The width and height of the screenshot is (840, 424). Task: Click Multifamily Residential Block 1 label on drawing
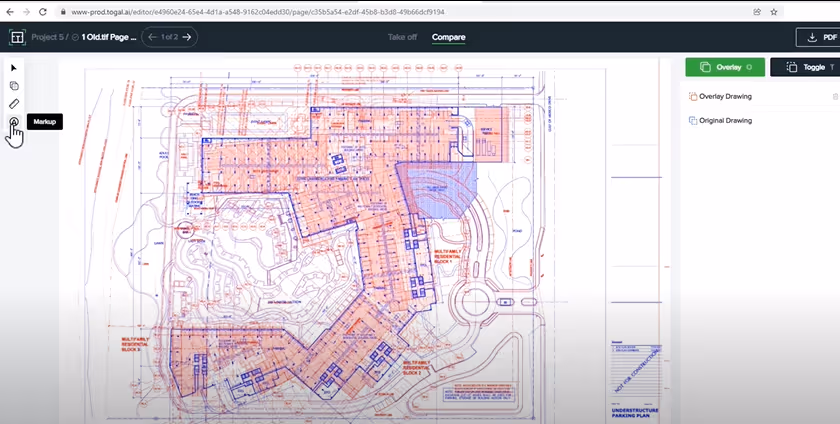point(446,256)
